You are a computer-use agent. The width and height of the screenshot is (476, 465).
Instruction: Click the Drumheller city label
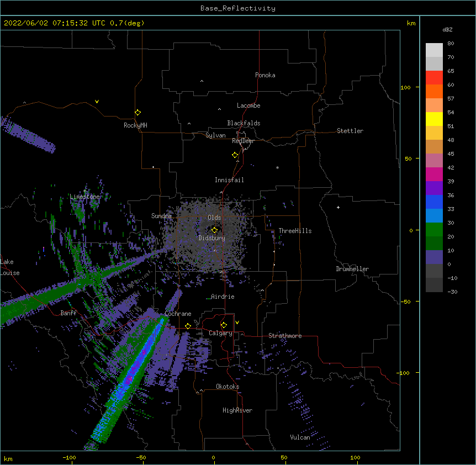pos(352,269)
